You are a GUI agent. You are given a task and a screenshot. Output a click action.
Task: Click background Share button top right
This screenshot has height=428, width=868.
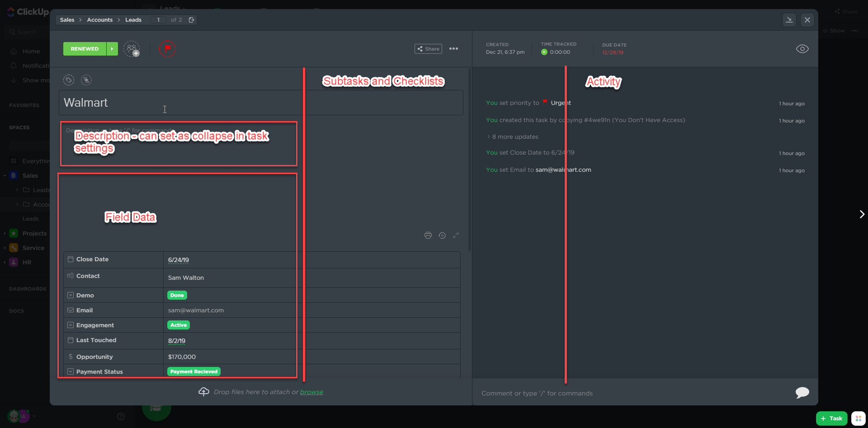tap(846, 12)
